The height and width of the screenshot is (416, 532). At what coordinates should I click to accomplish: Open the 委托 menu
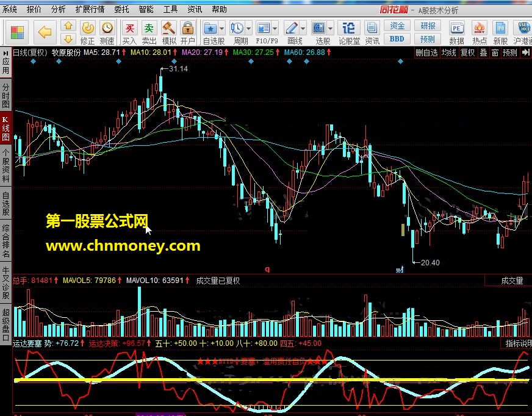(121, 10)
